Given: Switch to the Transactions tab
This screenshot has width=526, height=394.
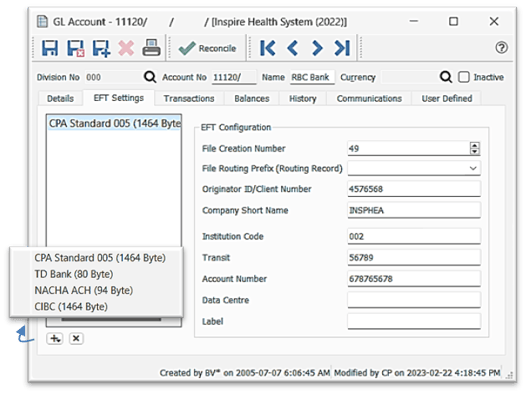Looking at the screenshot, I should coord(189,99).
